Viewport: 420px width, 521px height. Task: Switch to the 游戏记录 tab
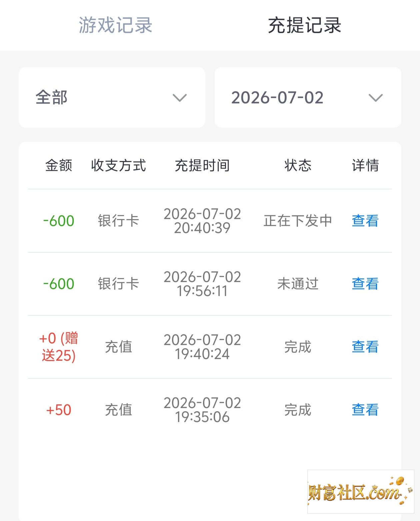point(115,25)
